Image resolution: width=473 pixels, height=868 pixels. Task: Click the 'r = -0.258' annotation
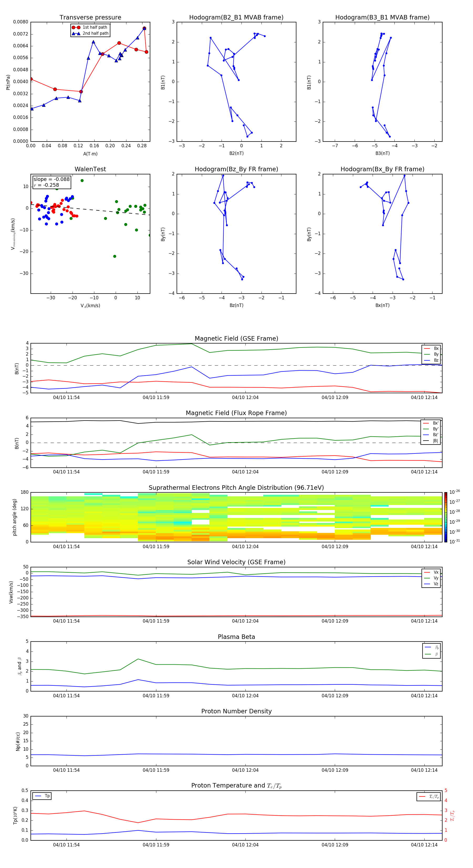tap(47, 185)
